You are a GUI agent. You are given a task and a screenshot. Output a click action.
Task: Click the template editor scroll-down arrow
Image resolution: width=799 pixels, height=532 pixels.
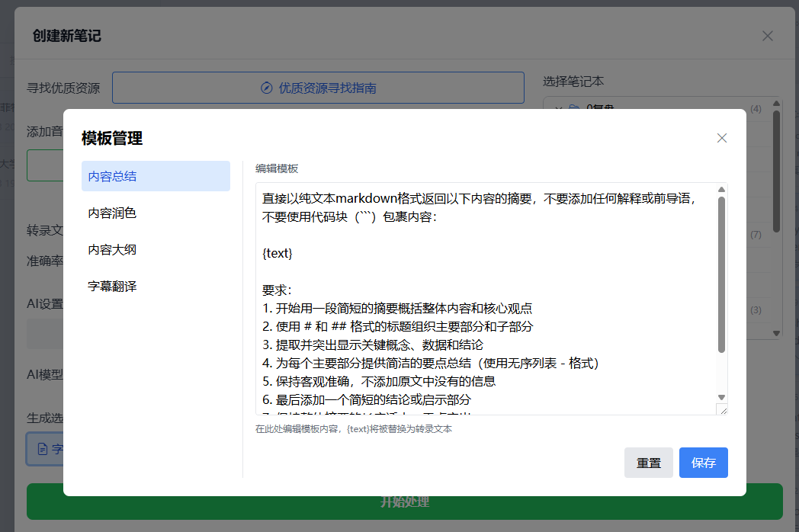[x=721, y=396]
